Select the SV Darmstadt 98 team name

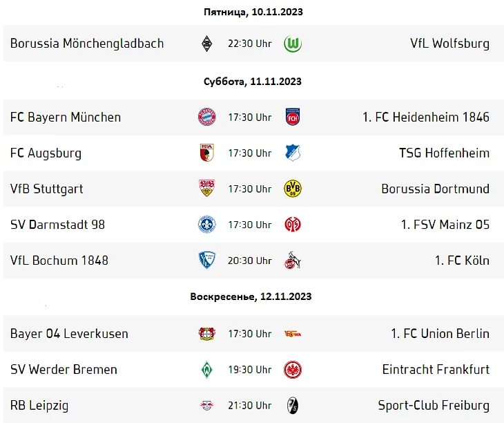click(x=57, y=225)
